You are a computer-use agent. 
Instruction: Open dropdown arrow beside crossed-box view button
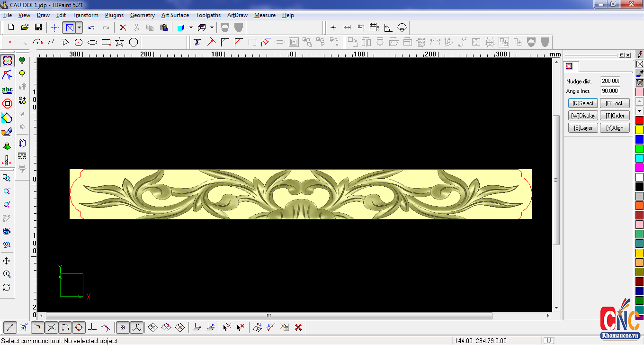(x=79, y=27)
